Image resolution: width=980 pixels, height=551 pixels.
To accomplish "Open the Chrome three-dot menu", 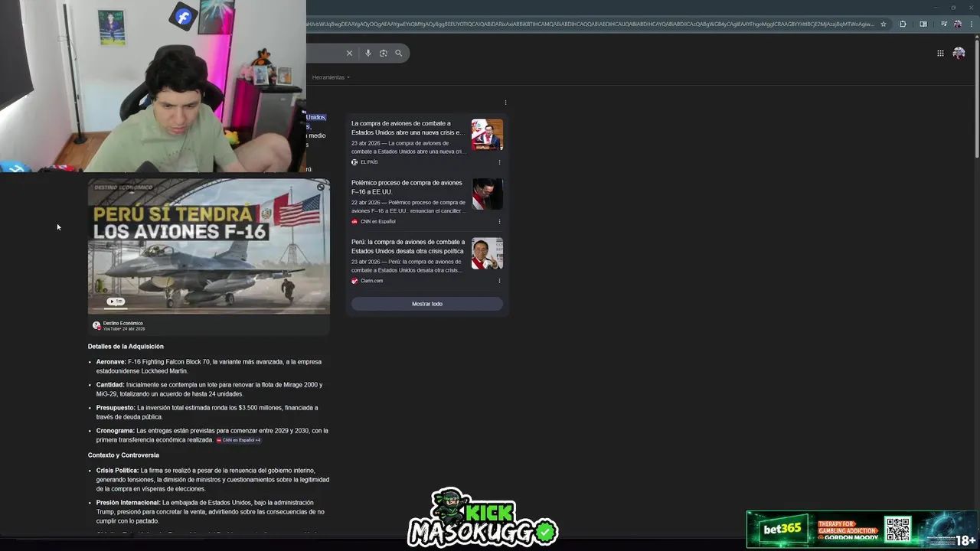I will (972, 24).
